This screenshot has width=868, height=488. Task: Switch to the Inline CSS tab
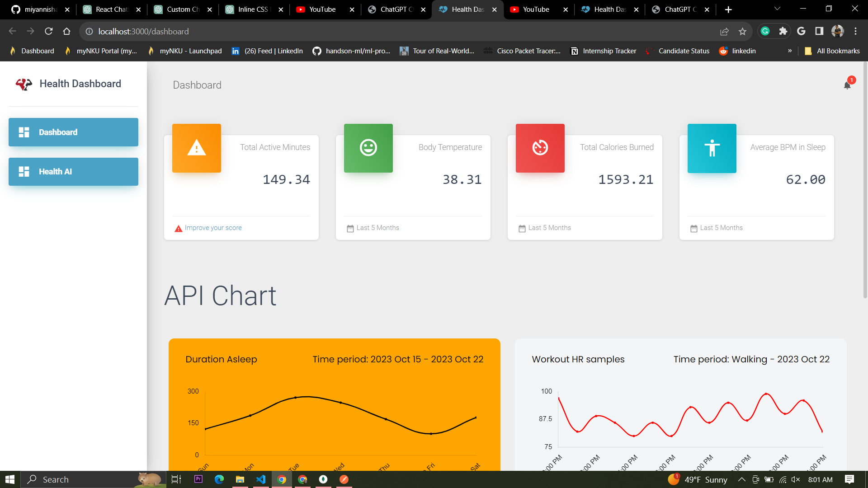(253, 9)
